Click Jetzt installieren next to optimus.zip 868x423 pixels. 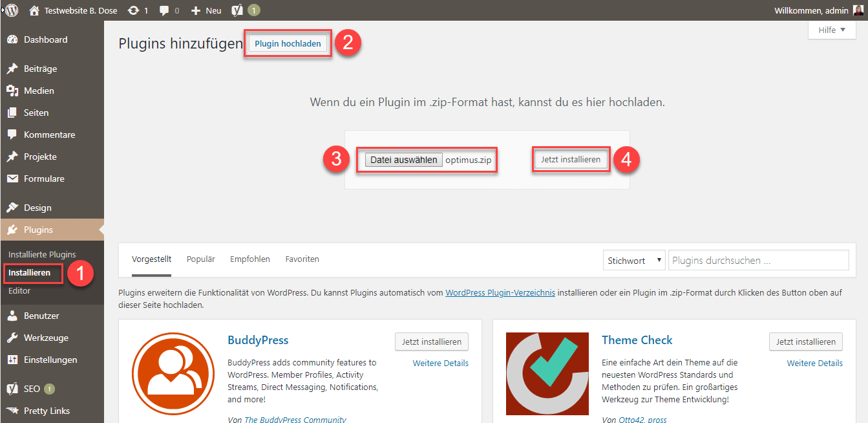(x=571, y=160)
